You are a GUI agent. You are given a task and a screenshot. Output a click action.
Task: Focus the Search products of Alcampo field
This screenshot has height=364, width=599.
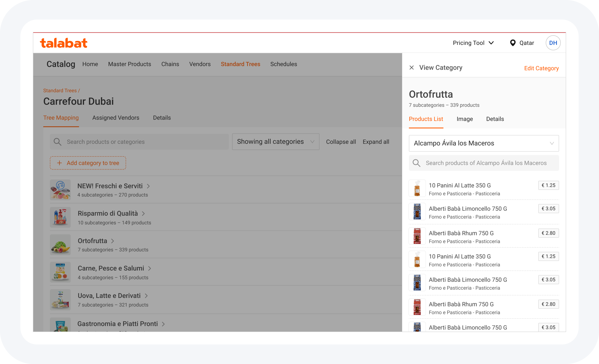[x=484, y=163]
